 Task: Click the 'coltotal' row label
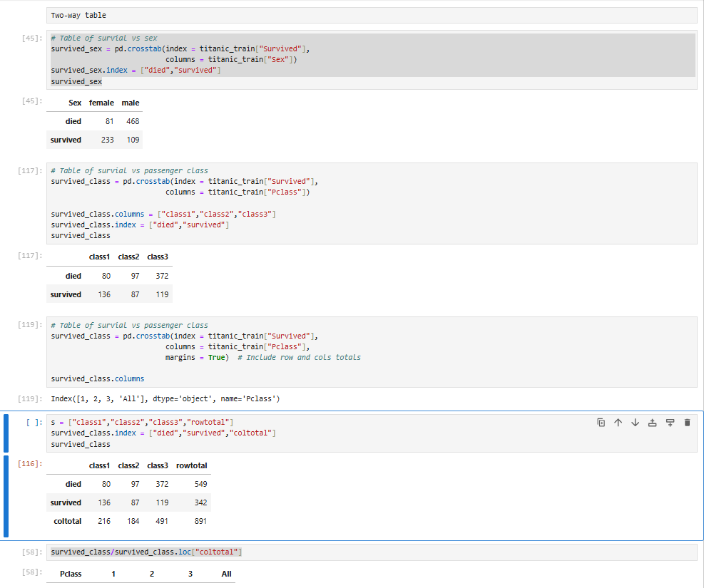click(67, 521)
